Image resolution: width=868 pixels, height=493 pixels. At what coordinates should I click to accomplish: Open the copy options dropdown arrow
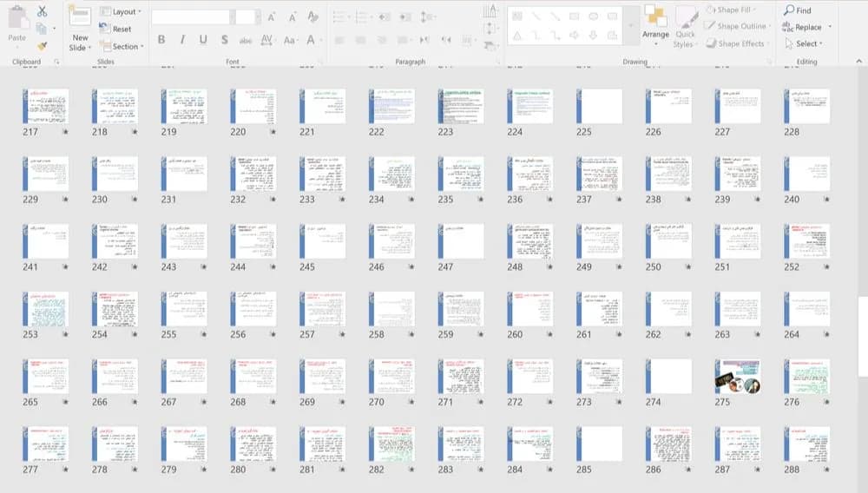tap(54, 29)
